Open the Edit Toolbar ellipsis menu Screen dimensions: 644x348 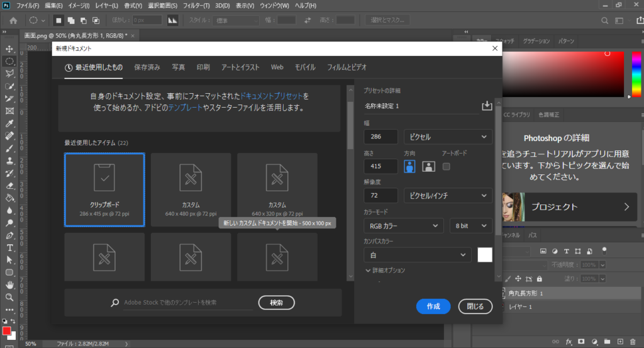9,310
